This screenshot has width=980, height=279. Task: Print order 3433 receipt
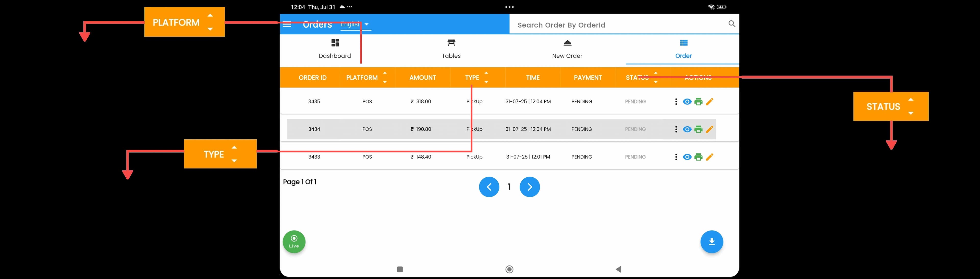coord(698,157)
